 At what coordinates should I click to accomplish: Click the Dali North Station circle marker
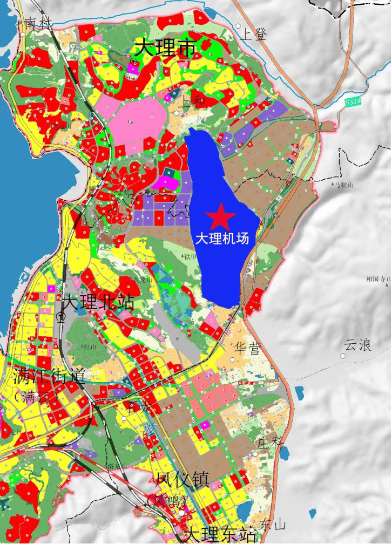point(61,316)
